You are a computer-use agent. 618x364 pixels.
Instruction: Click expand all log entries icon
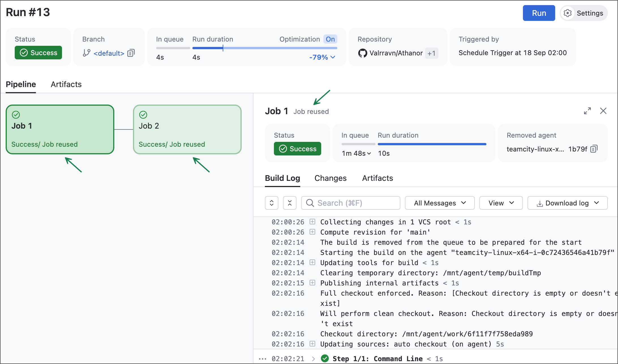272,203
